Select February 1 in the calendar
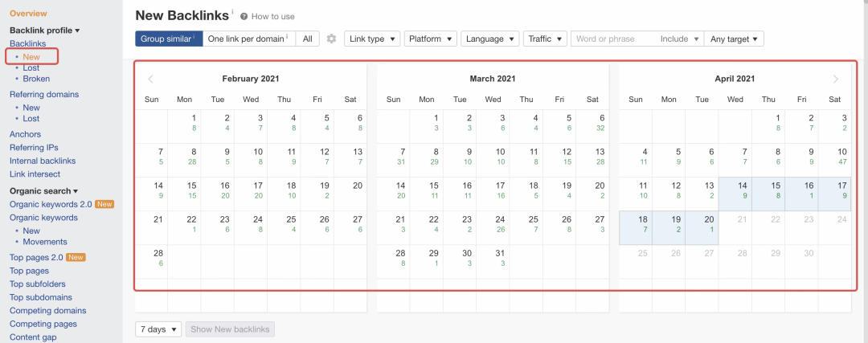The width and height of the screenshot is (868, 343). tap(184, 127)
